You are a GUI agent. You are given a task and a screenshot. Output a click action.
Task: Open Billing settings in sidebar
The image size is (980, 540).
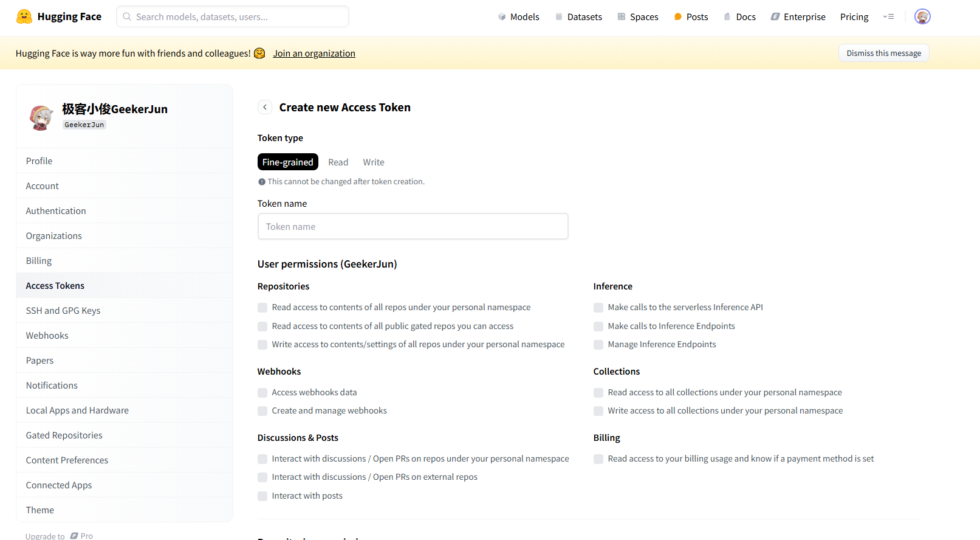click(x=125, y=260)
